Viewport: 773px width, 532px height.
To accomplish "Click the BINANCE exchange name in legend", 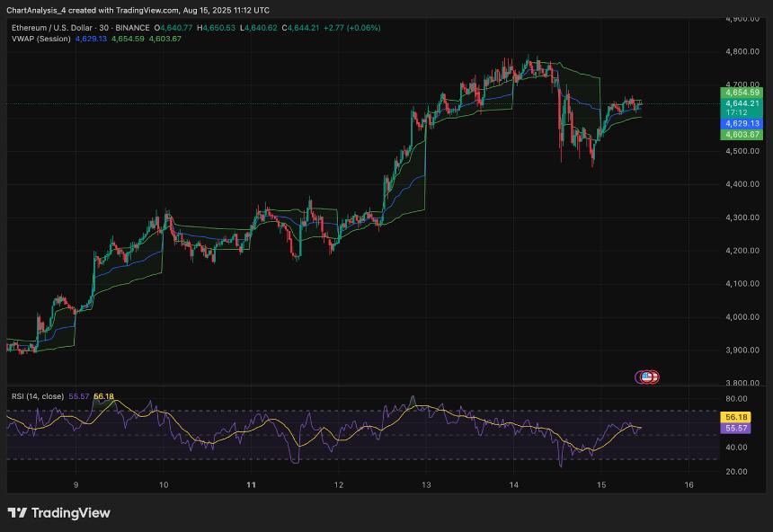I will point(132,29).
